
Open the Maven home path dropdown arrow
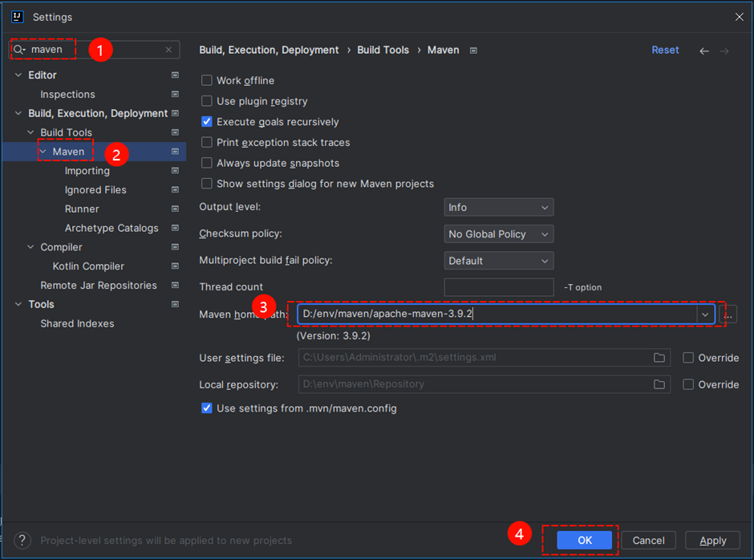point(705,314)
